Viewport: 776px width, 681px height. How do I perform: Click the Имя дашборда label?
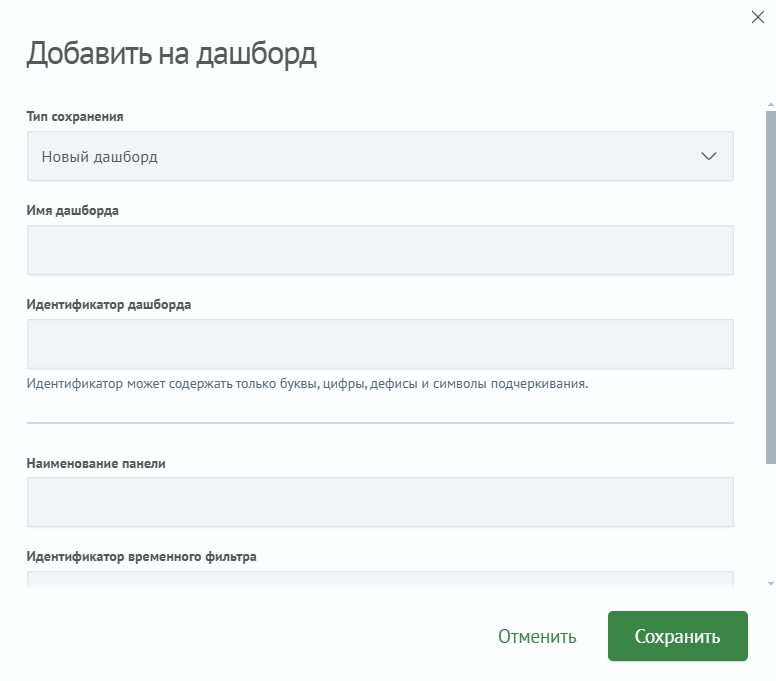pos(72,211)
